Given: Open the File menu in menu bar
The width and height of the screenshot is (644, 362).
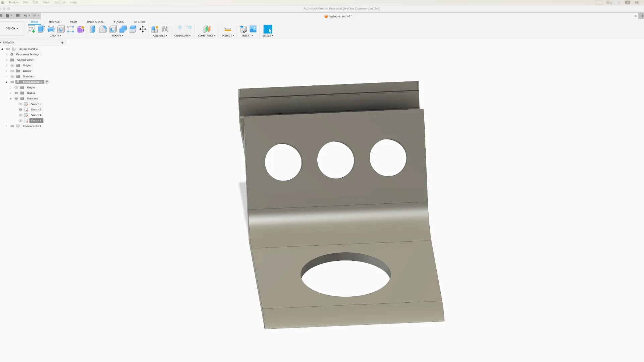Looking at the screenshot, I should pos(25,2).
